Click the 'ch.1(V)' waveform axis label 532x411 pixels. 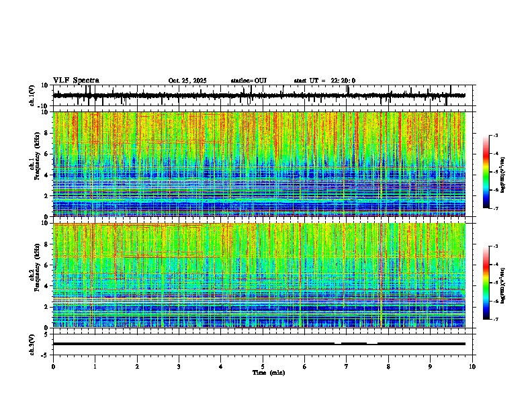coord(32,95)
